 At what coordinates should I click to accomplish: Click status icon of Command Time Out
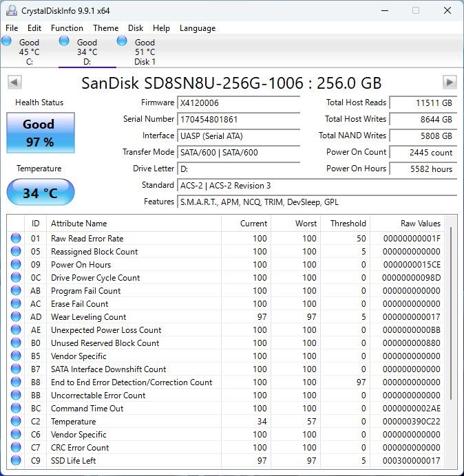point(16,408)
